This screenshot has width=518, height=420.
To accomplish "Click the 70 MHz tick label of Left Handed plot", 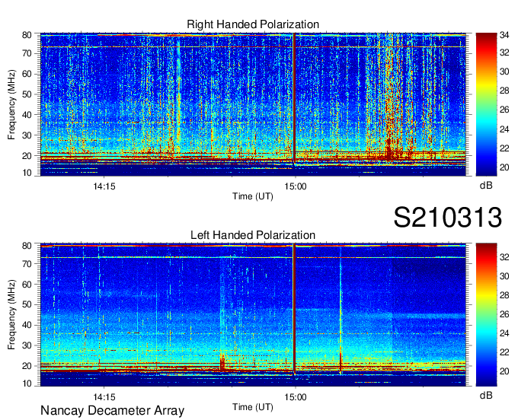I will coord(27,264).
